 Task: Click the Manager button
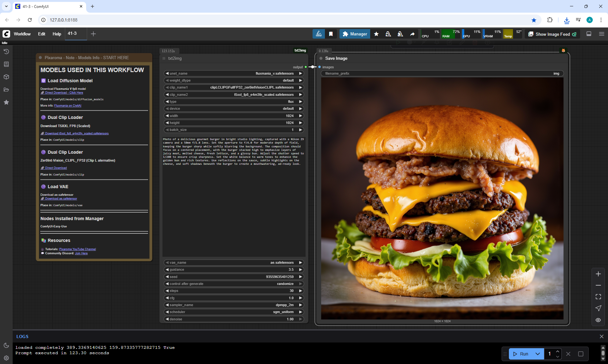(x=355, y=34)
